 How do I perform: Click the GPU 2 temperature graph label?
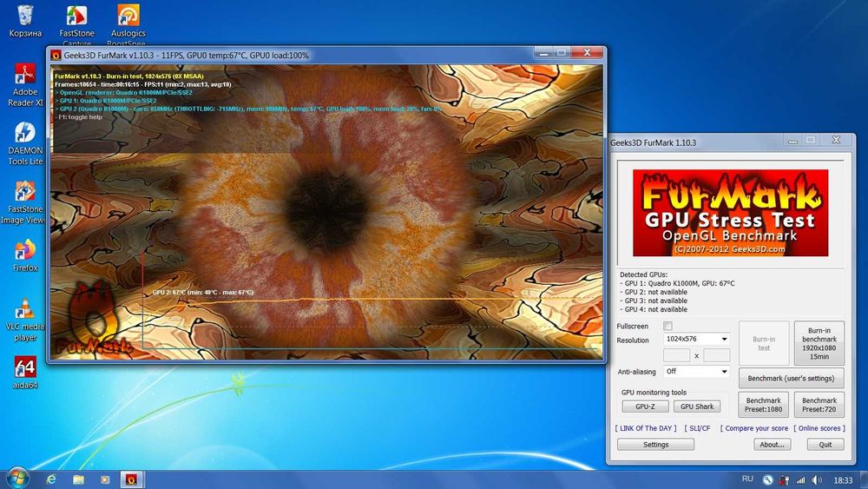click(x=202, y=293)
